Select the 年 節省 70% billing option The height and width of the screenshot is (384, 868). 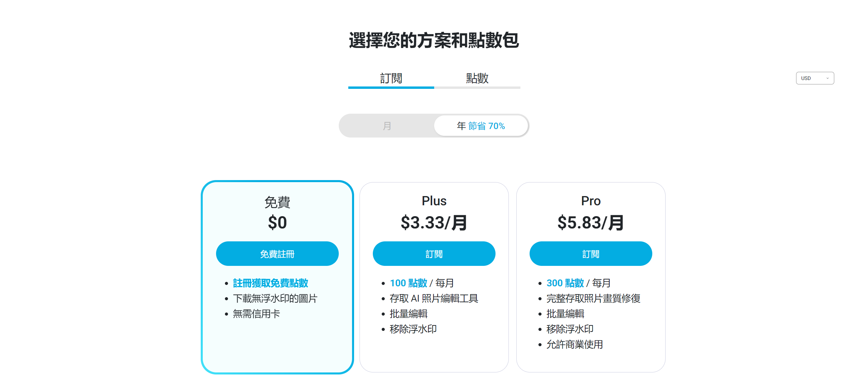tap(481, 126)
